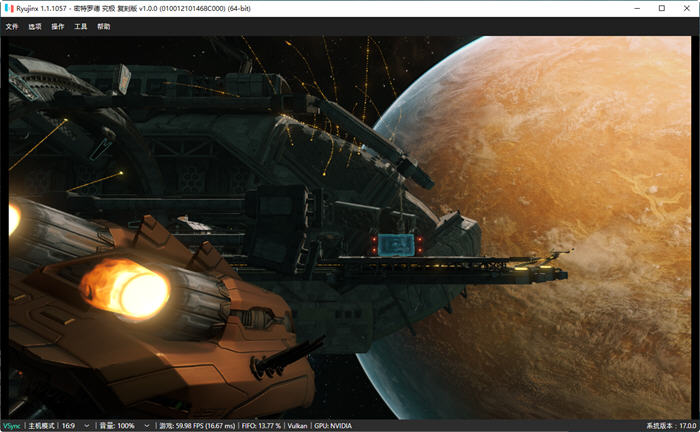The width and height of the screenshot is (700, 432).
Task: Expand the volume dropdown arrow
Action: pos(146,426)
